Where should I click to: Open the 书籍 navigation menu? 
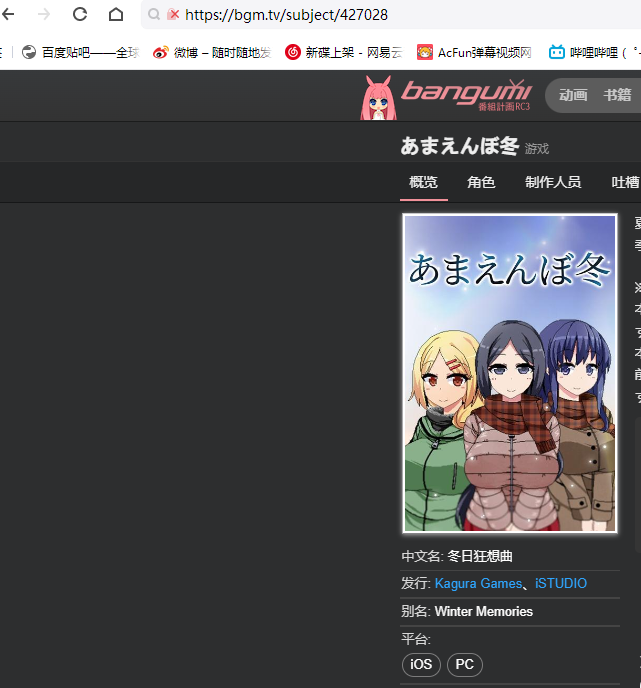617,95
